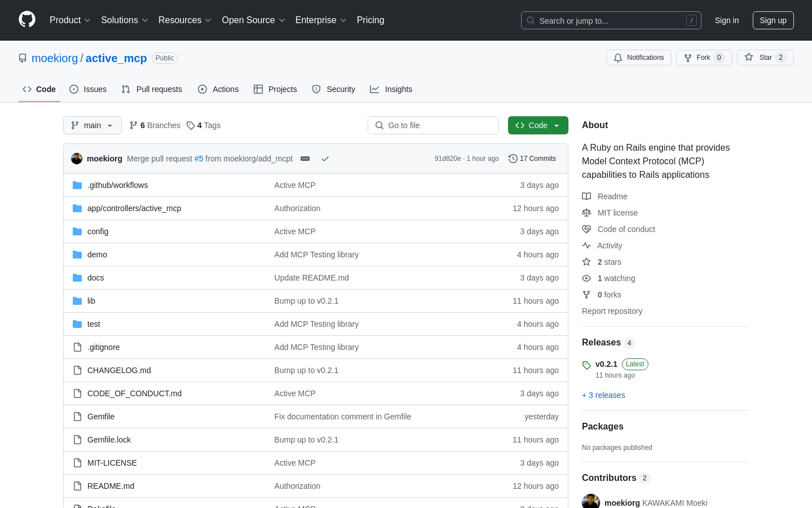Click the Notifications bell icon
The width and height of the screenshot is (812, 508).
point(618,58)
